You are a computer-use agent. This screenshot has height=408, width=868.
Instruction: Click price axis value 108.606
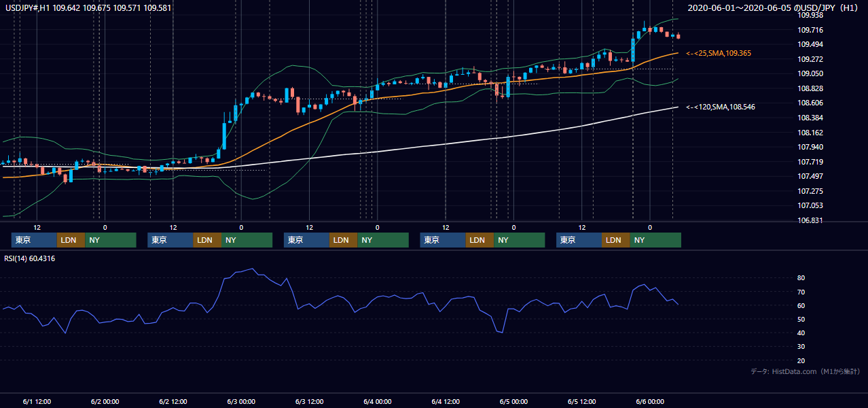(810, 103)
